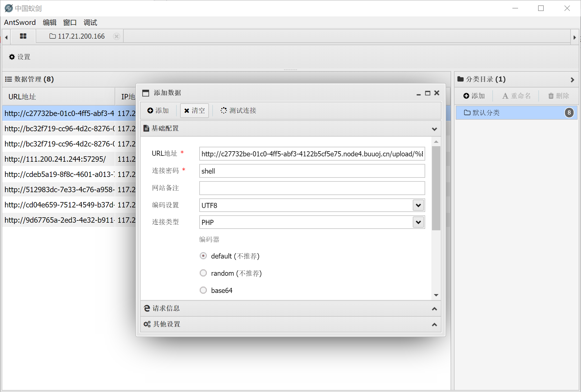
Task: Click 删除 delete category button
Action: point(559,96)
